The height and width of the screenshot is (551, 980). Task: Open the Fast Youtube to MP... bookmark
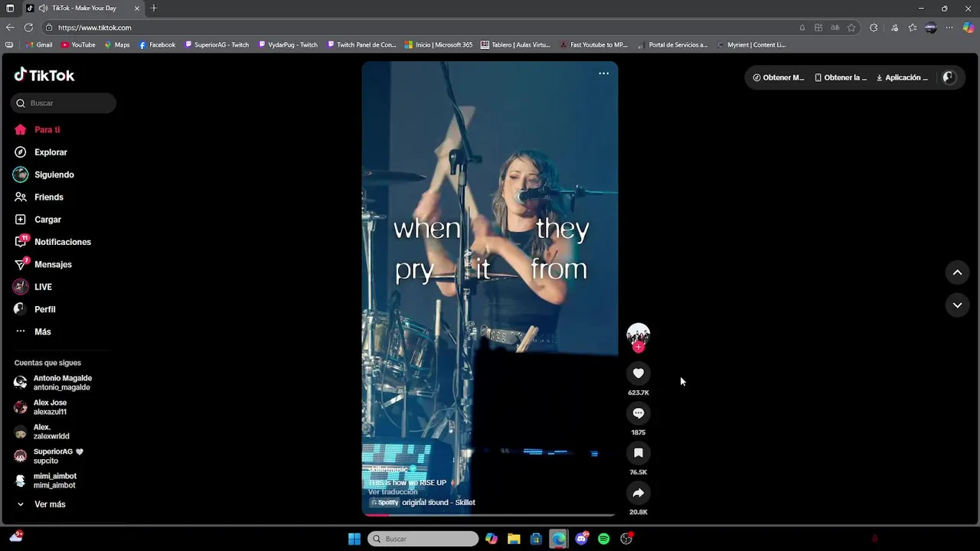(593, 45)
